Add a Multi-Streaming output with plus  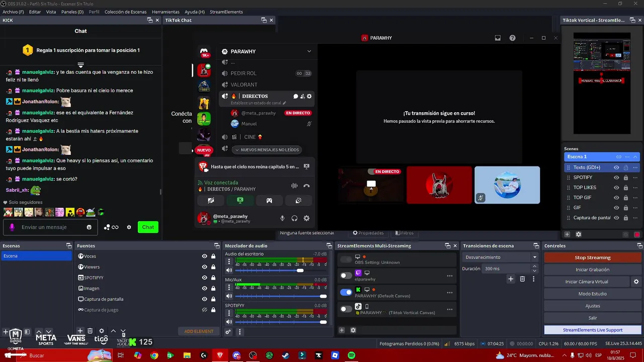(x=342, y=330)
